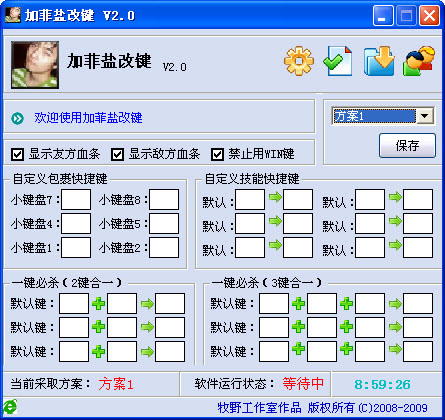
Task: Toggle 显示友方血条 checkbox
Action: (17, 154)
